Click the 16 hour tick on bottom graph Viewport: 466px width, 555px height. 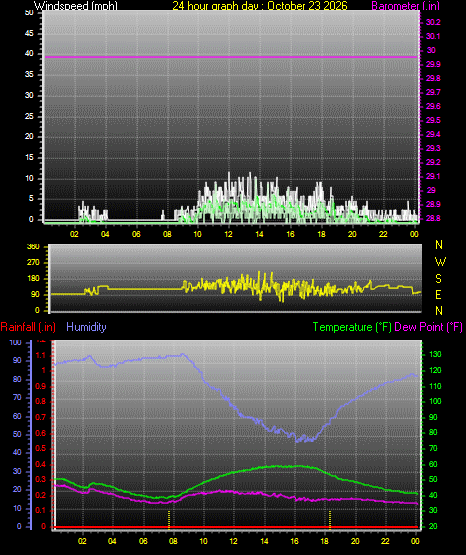294,541
